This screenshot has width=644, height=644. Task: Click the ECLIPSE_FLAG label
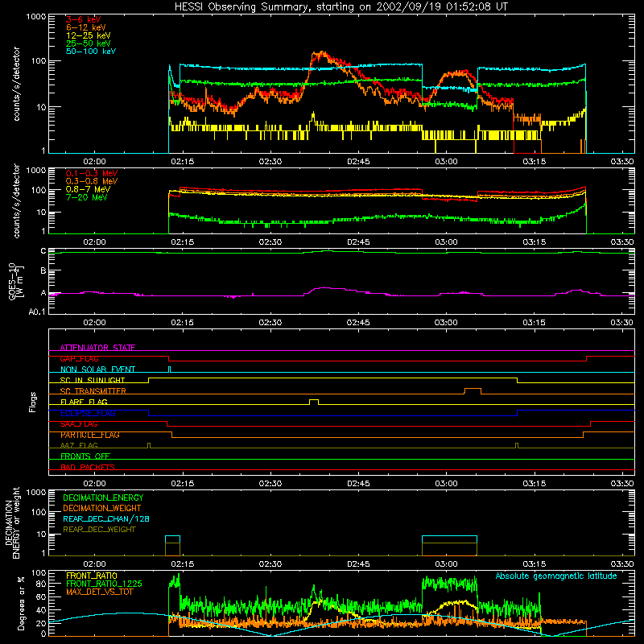[x=88, y=413]
